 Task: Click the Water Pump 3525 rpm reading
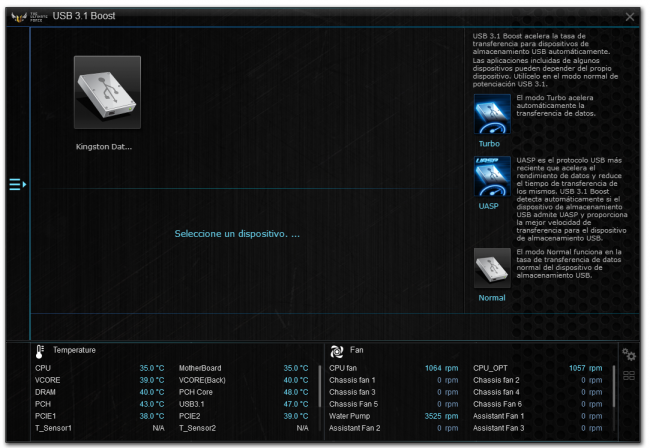tap(441, 416)
